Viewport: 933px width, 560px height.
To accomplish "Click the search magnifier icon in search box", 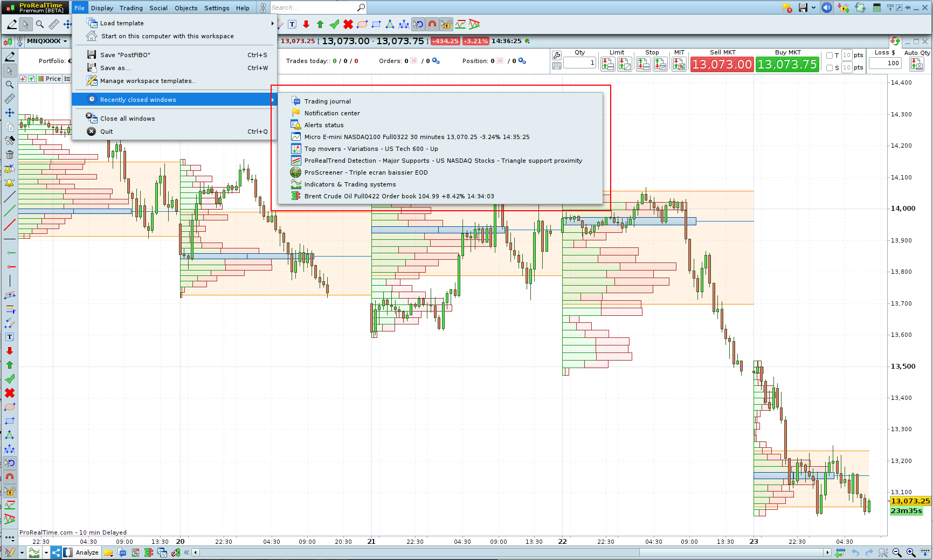I will pyautogui.click(x=361, y=8).
